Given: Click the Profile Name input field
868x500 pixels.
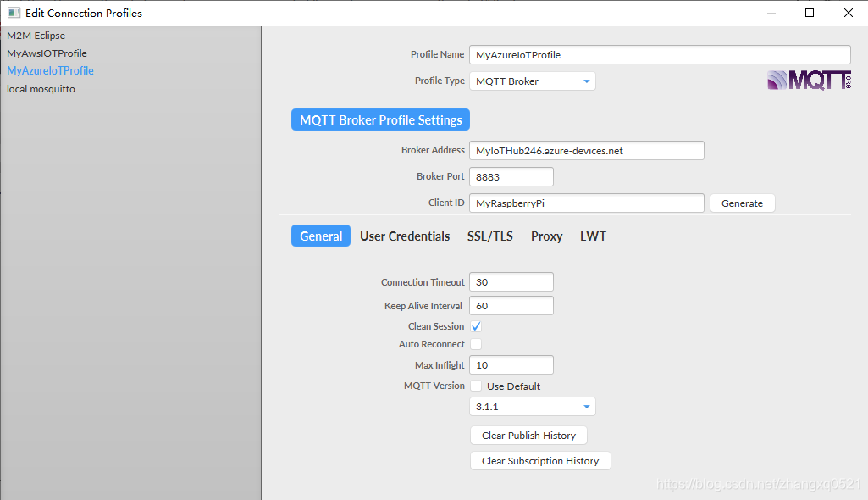Looking at the screenshot, I should coord(660,55).
